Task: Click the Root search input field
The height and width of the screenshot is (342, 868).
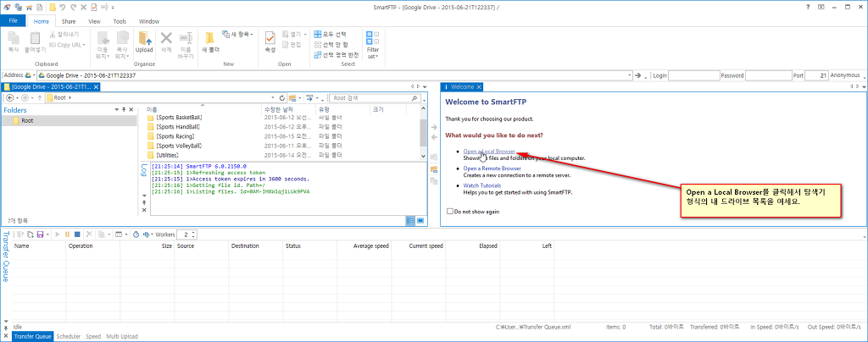Action: pyautogui.click(x=373, y=98)
